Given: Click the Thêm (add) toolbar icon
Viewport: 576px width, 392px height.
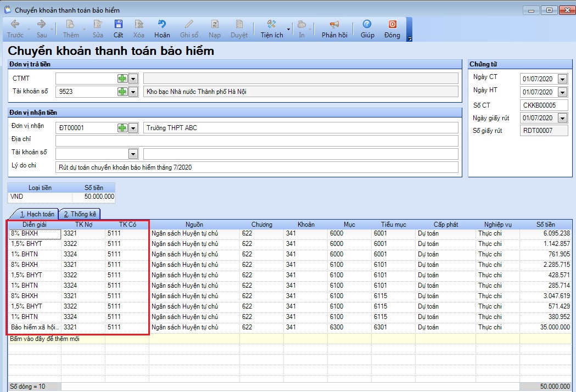Looking at the screenshot, I should [x=70, y=24].
